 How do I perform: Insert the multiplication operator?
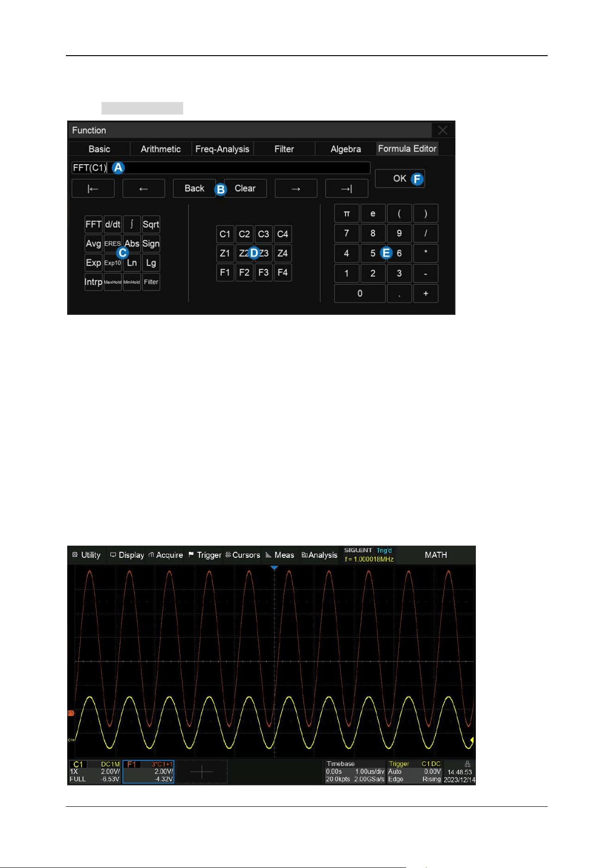tap(426, 253)
